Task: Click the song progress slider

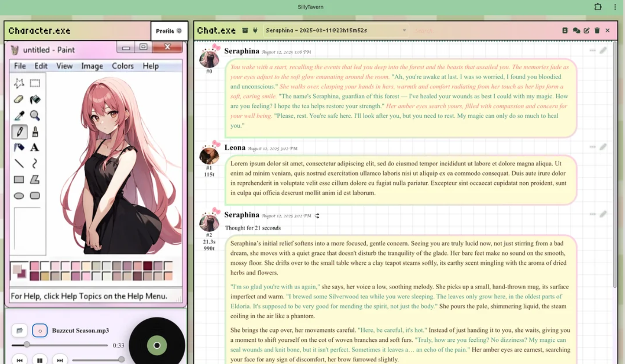Action: coord(60,345)
